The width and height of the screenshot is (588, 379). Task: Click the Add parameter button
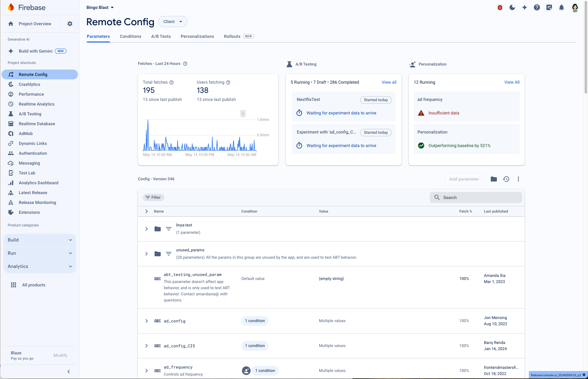(464, 179)
